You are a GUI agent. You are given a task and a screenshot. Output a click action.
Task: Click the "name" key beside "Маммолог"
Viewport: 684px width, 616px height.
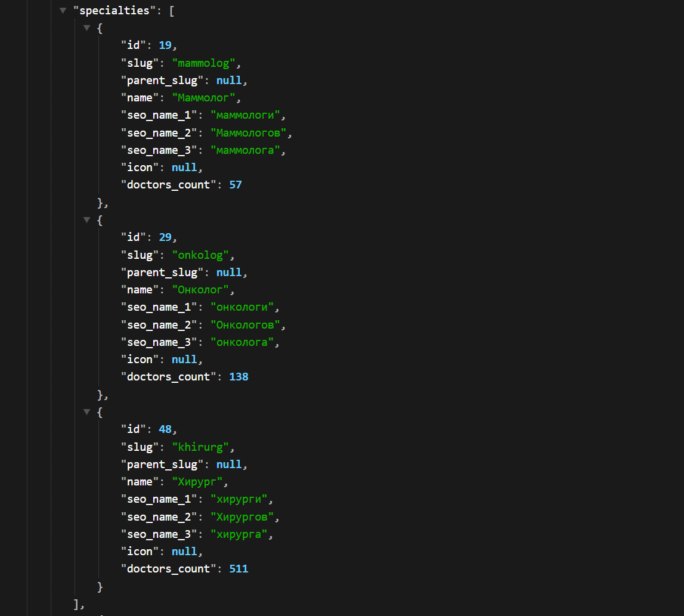click(x=140, y=98)
